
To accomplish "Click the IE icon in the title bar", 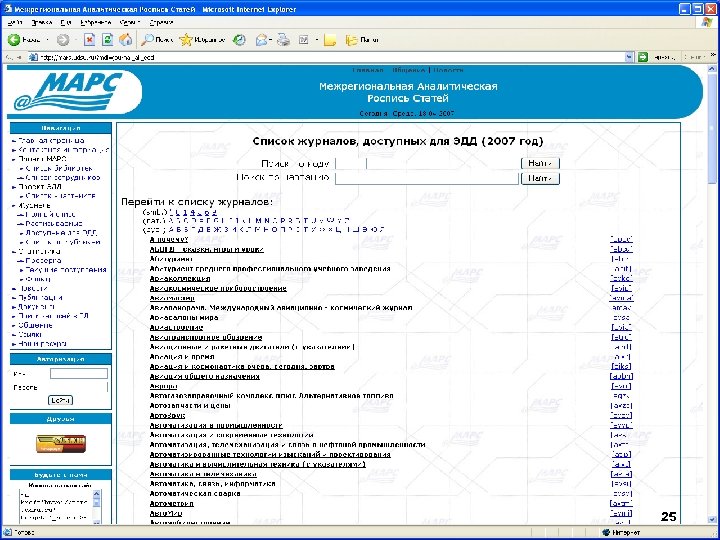I will coord(7,9).
